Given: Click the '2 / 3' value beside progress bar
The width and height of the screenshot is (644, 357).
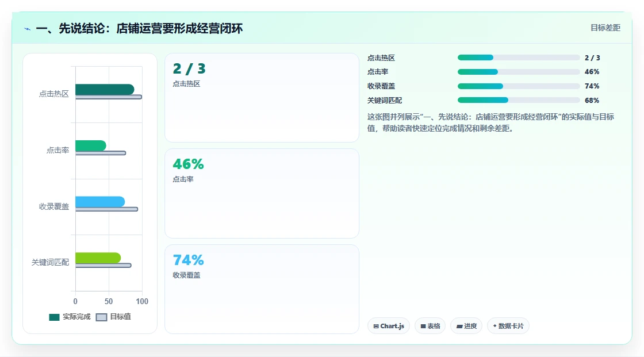Looking at the screenshot, I should tap(592, 57).
